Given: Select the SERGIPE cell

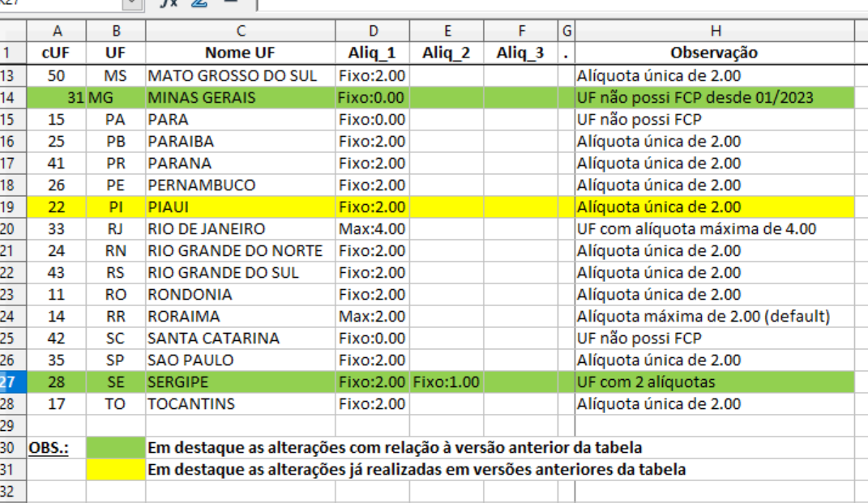Looking at the screenshot, I should point(240,382).
